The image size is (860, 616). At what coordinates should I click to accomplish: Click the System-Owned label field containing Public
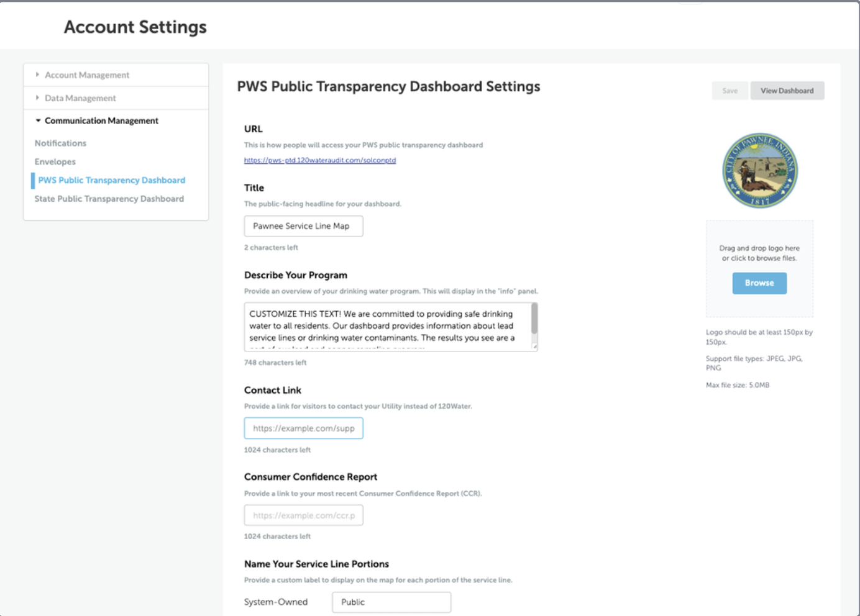click(x=391, y=602)
